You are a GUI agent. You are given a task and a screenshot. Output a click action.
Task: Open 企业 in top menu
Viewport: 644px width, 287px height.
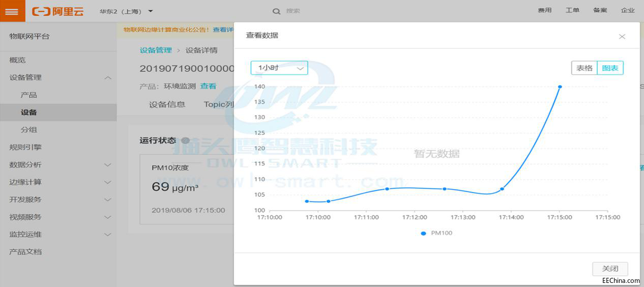tap(628, 10)
